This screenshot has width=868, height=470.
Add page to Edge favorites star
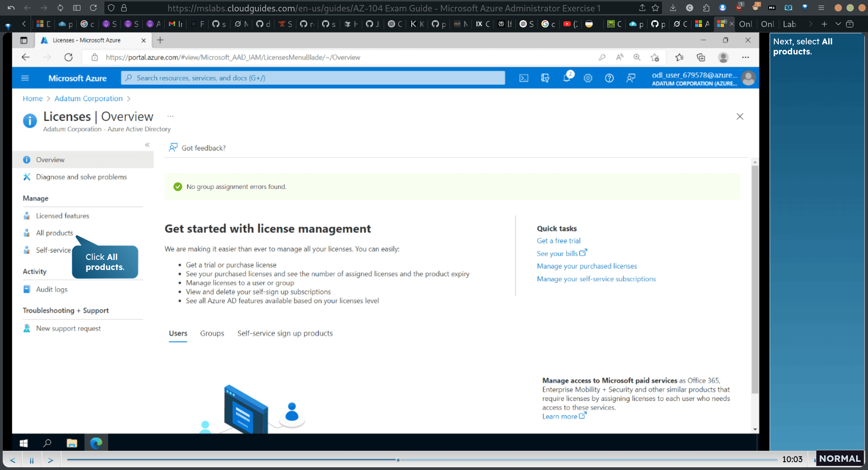coord(655,57)
